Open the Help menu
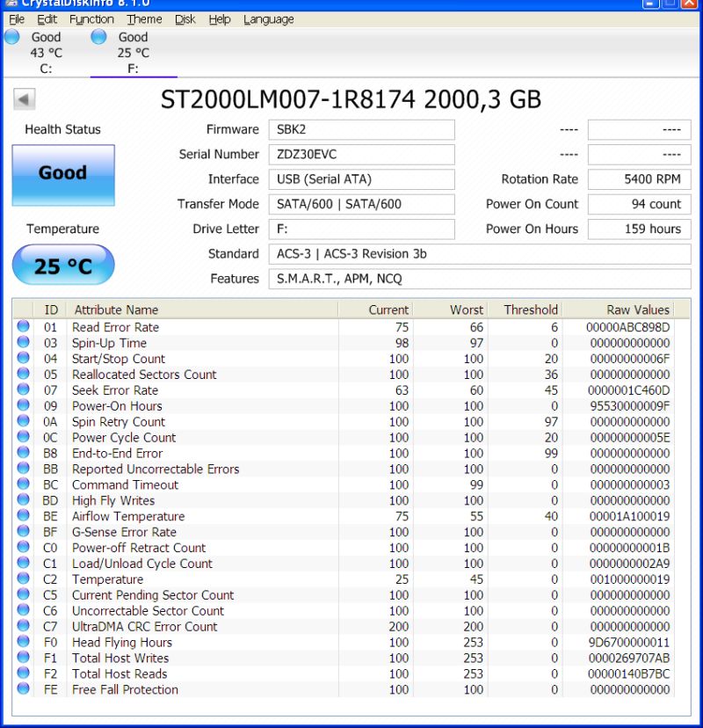 tap(221, 19)
